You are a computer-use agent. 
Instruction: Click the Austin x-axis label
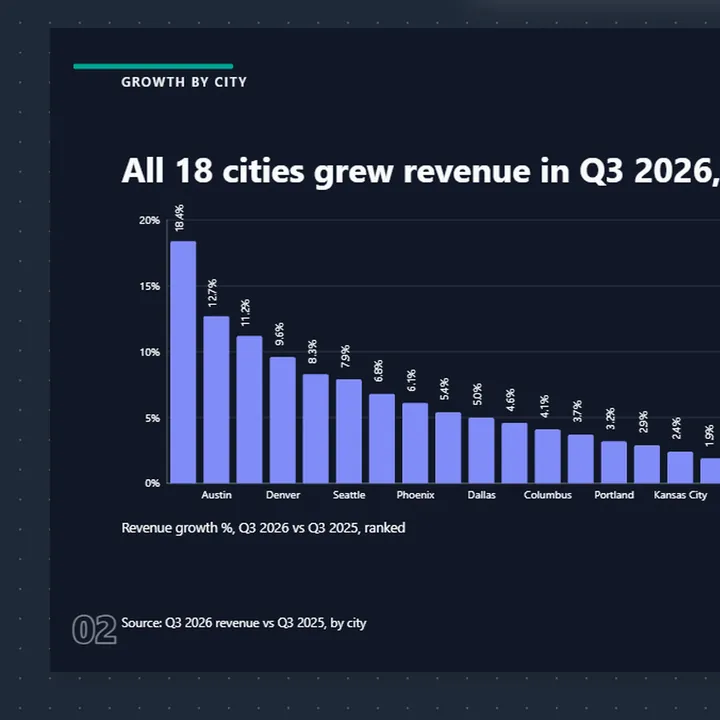pos(216,495)
